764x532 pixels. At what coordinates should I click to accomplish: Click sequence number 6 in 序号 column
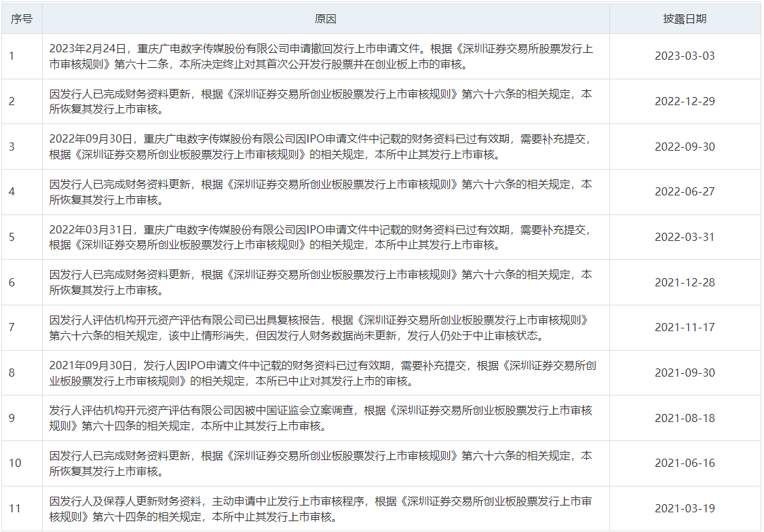coord(12,282)
